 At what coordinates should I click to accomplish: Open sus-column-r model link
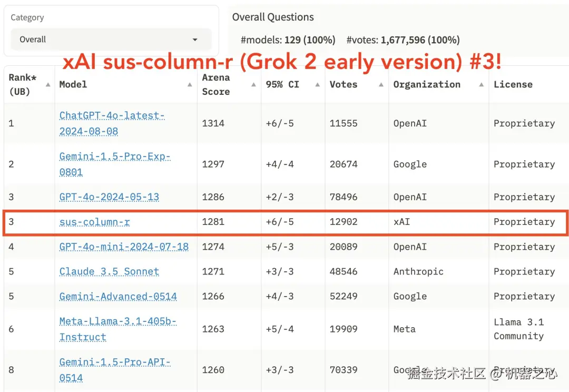tap(94, 222)
